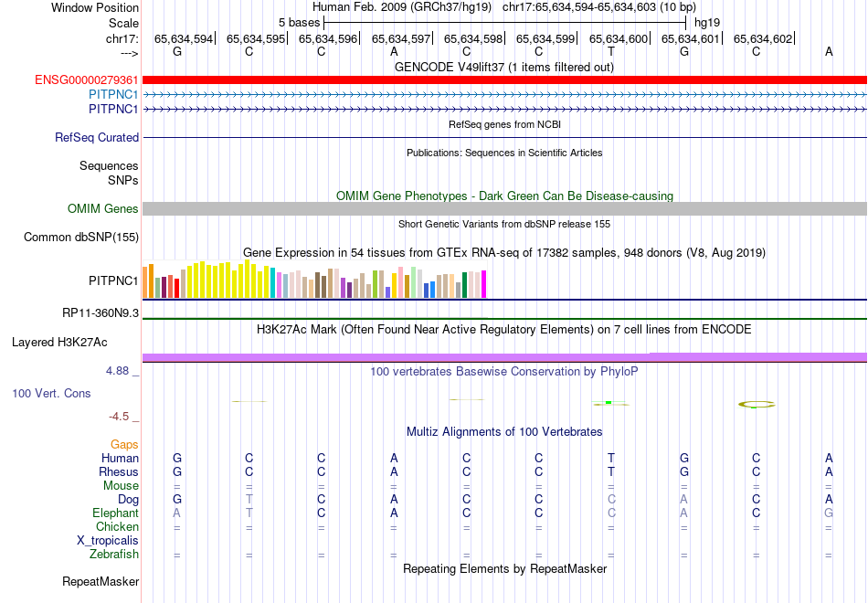Open the RefSeq Curated track label
This screenshot has width=868, height=603.
97,137
